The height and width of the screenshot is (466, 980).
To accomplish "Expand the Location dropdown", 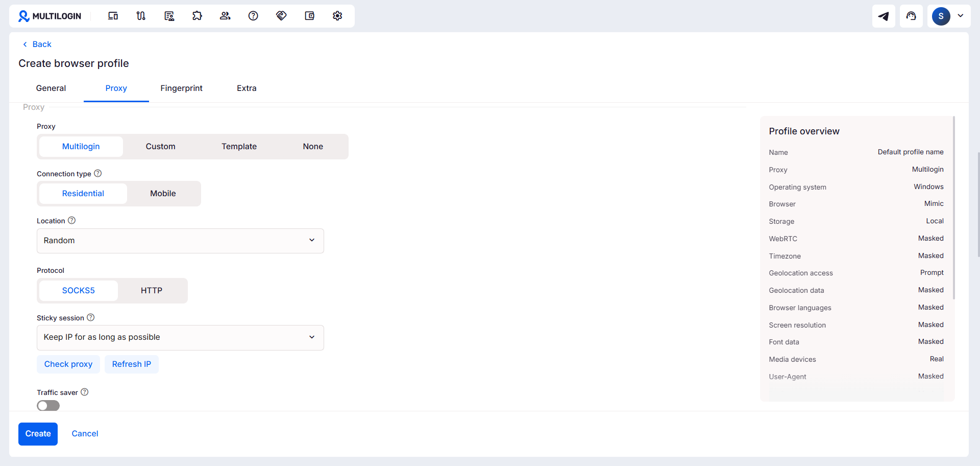I will coord(180,241).
